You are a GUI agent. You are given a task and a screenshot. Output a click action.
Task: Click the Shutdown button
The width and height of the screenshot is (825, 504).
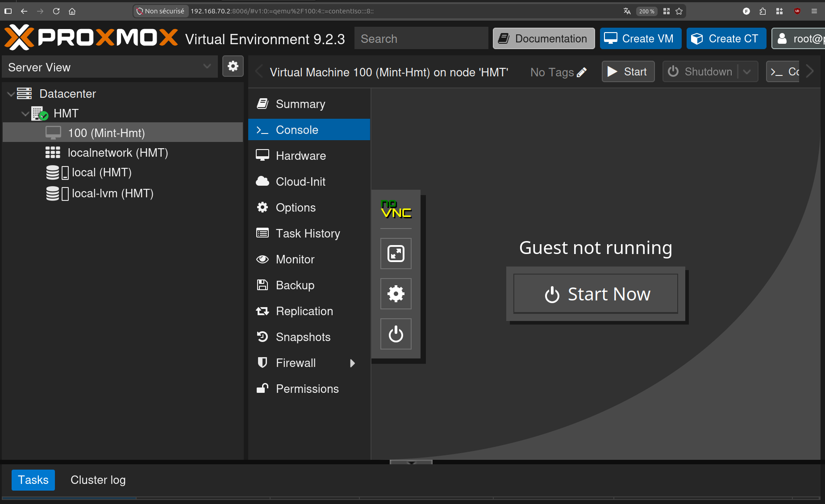(700, 71)
